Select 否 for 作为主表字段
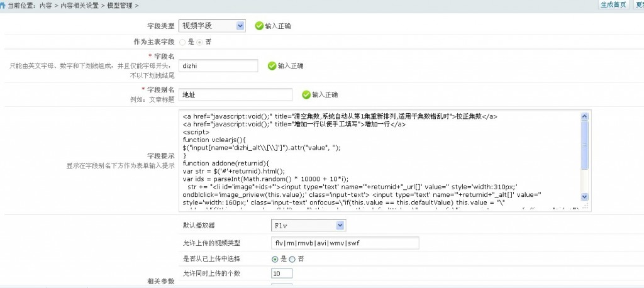 point(199,42)
